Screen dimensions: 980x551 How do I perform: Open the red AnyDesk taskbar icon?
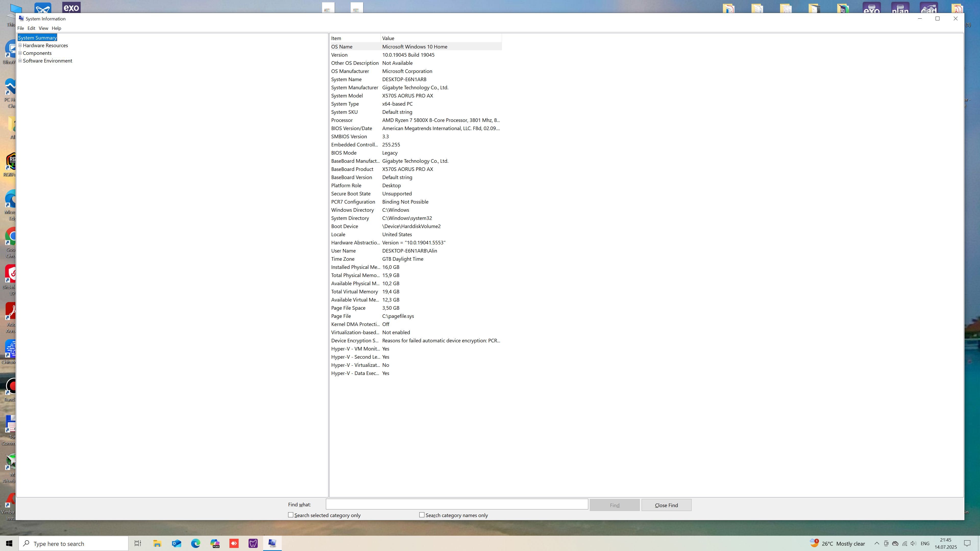click(234, 543)
